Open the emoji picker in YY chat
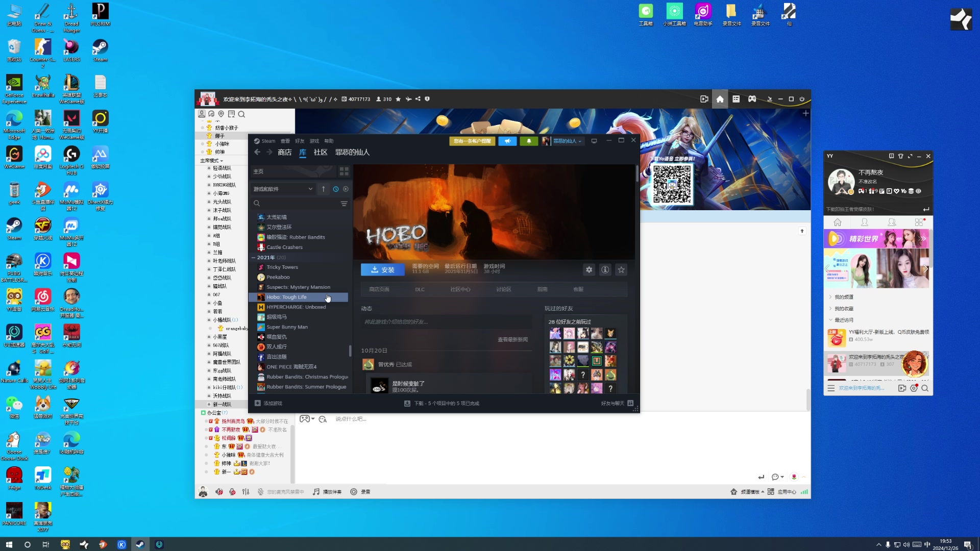The width and height of the screenshot is (980, 551). click(323, 419)
